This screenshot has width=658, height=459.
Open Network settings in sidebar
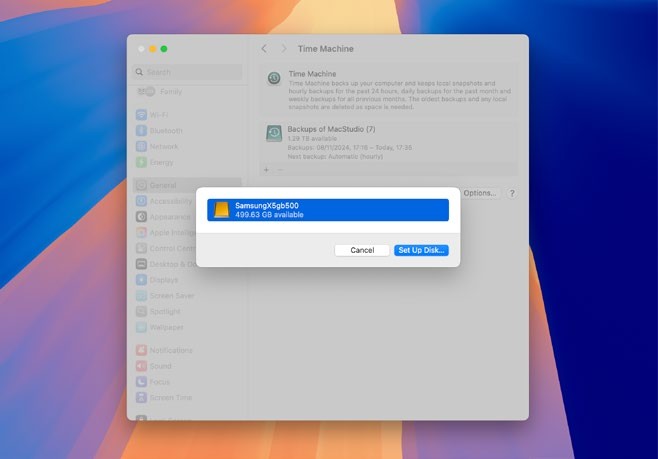157,146
